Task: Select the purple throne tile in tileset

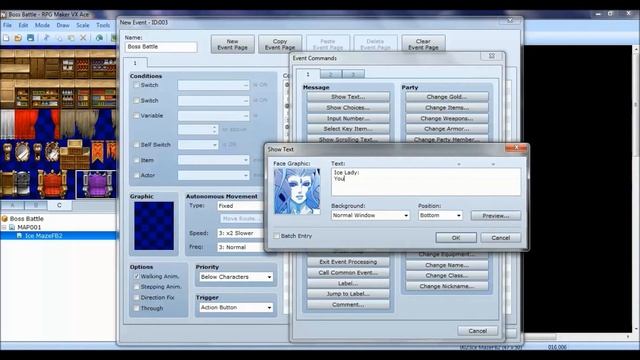Action: (x=96, y=184)
